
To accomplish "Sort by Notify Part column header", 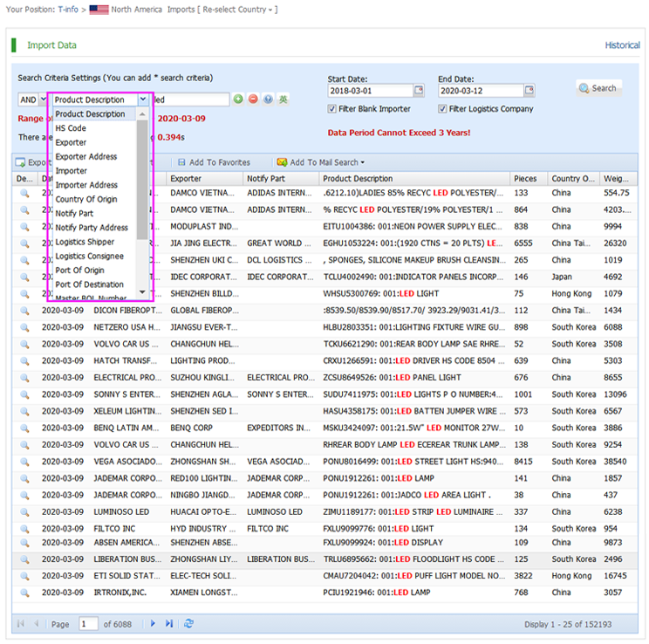I will coord(281,179).
